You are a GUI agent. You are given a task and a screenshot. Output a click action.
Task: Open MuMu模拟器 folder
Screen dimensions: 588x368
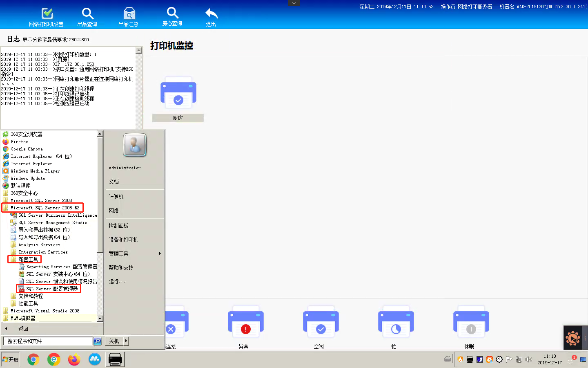pos(19,318)
